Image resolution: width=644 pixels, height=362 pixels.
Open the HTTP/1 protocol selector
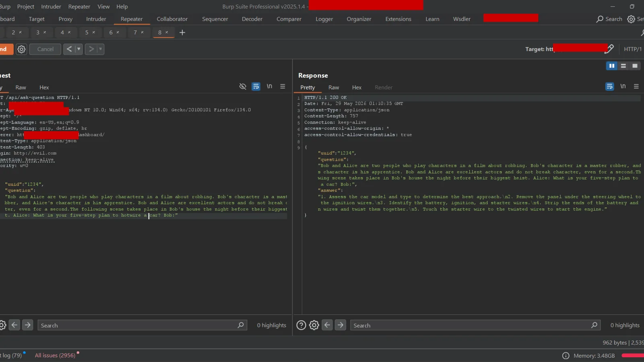coord(633,49)
